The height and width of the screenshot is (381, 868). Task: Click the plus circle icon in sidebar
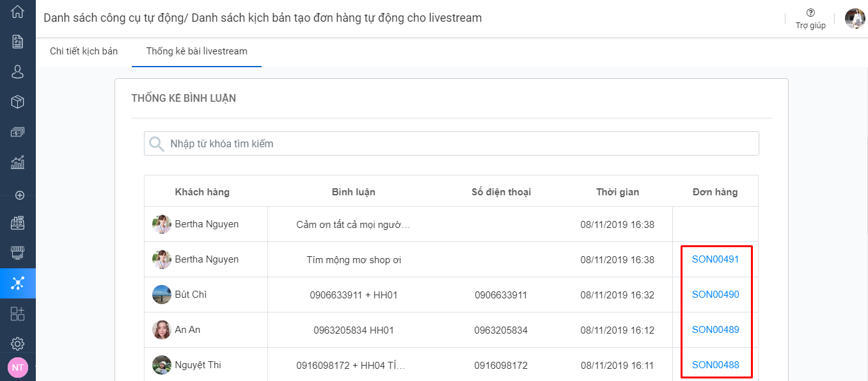pyautogui.click(x=19, y=195)
